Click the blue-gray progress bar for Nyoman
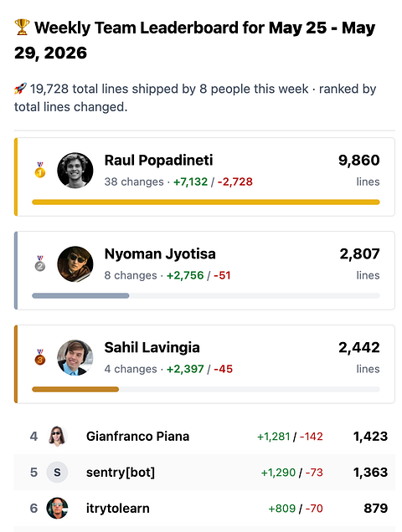The image size is (402, 532). [80, 296]
